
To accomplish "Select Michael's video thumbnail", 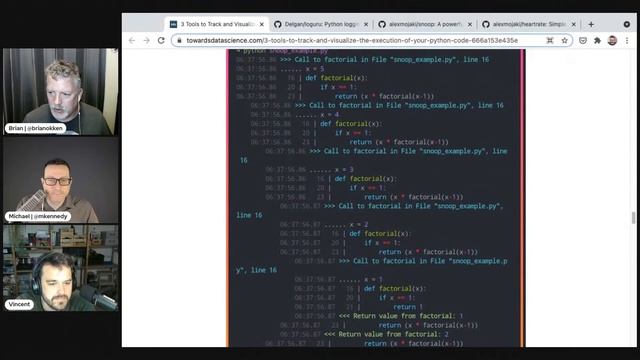I will (60, 180).
